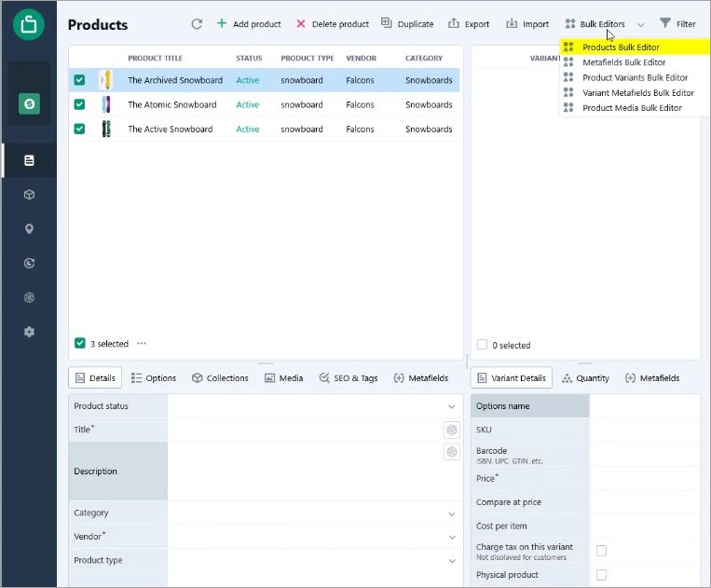Open the store icon in sidebar
The image size is (711, 588).
click(30, 103)
